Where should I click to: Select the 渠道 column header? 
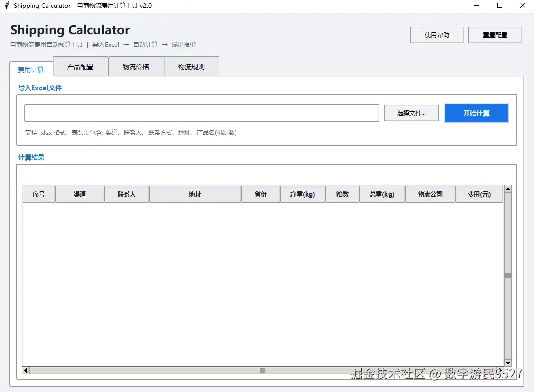pyautogui.click(x=79, y=194)
